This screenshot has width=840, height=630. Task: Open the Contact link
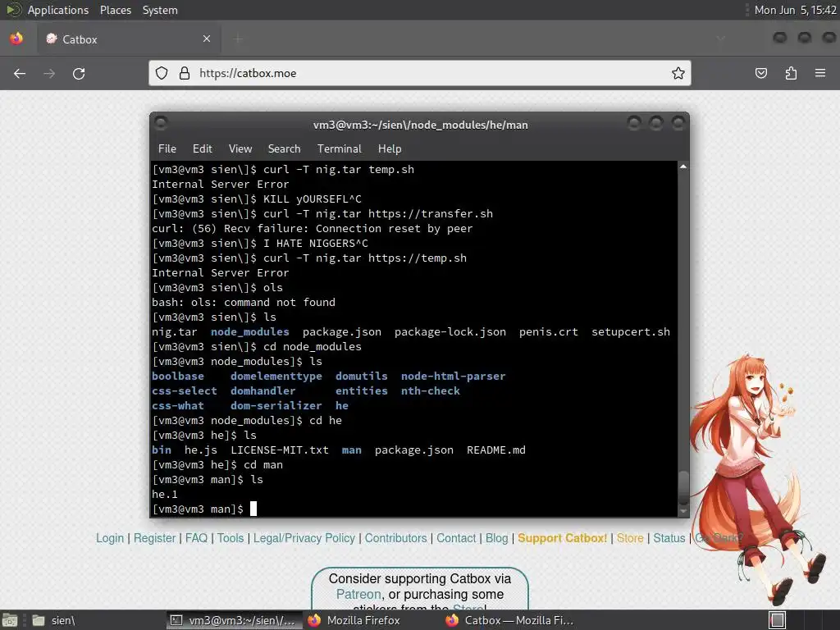tap(456, 538)
